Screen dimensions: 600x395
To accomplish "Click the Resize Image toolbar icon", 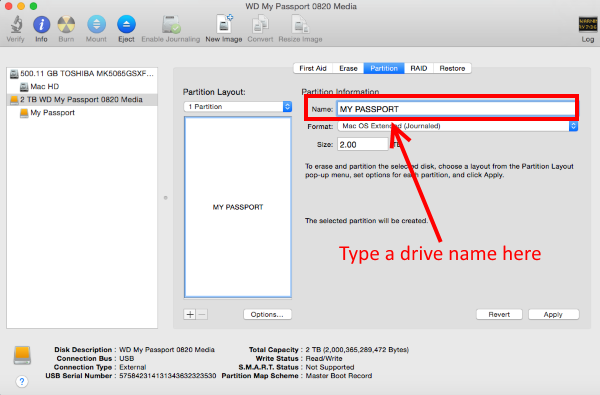I will (x=300, y=24).
